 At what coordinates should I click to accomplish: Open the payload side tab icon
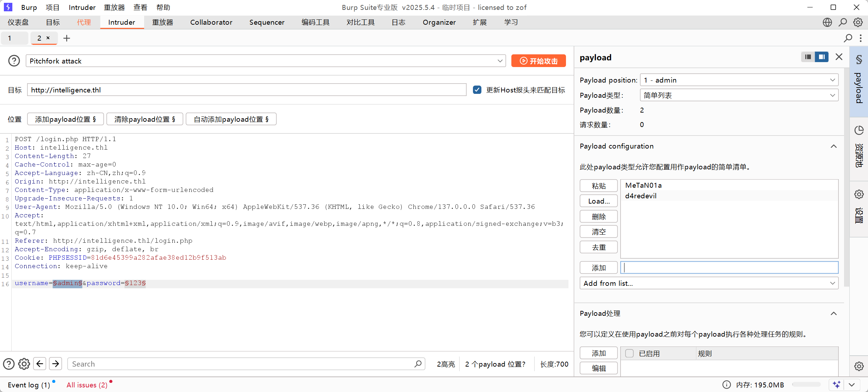859,59
